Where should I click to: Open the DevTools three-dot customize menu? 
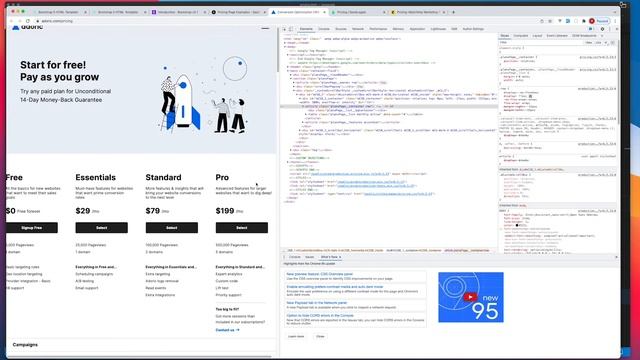coord(609,29)
